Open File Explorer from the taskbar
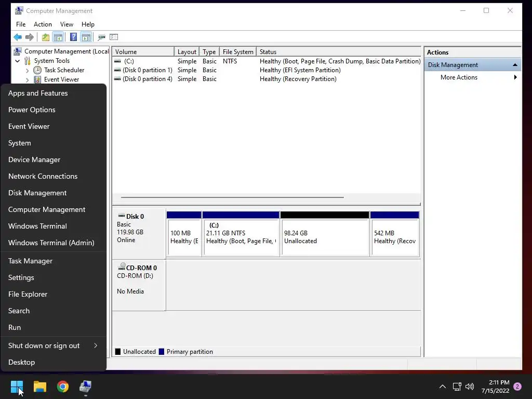 39,387
